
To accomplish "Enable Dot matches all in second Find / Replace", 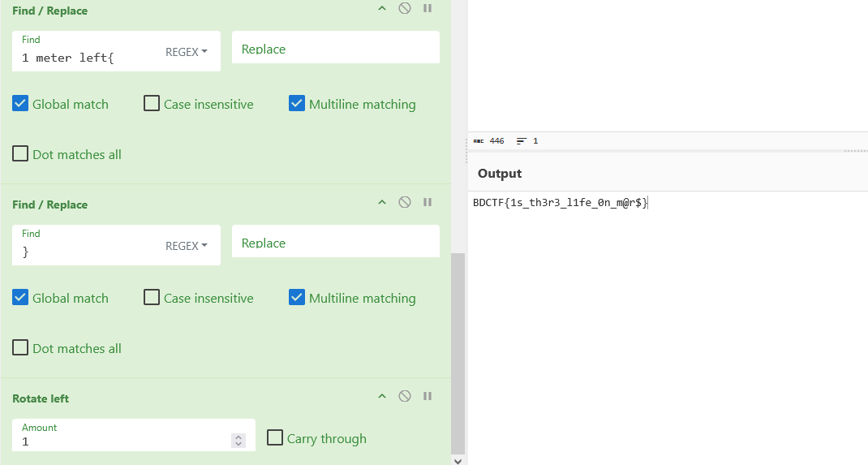I will (x=20, y=347).
